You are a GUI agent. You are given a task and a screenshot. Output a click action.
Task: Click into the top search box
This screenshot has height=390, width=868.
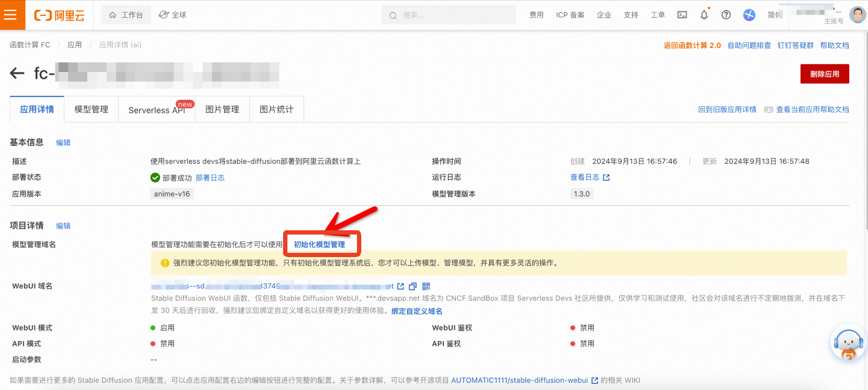point(449,15)
